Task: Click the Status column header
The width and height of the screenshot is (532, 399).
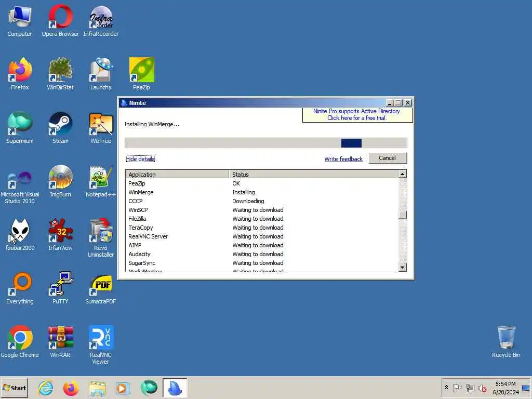Action: click(312, 175)
